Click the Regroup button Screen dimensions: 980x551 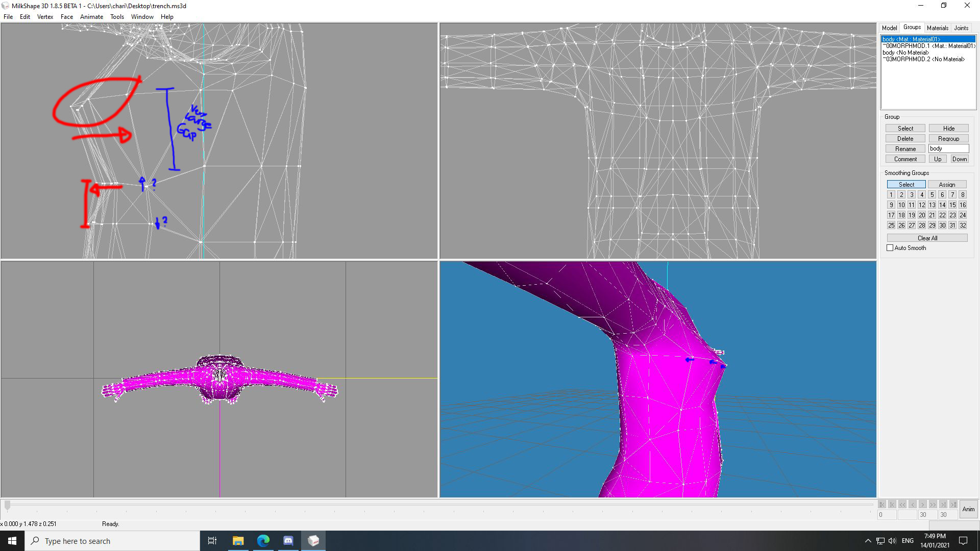click(948, 139)
